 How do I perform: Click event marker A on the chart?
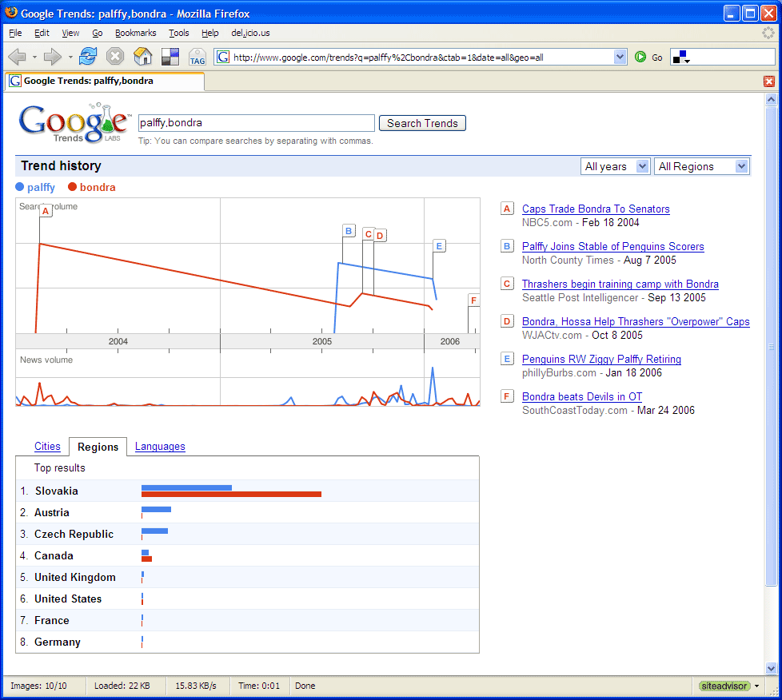click(x=46, y=211)
